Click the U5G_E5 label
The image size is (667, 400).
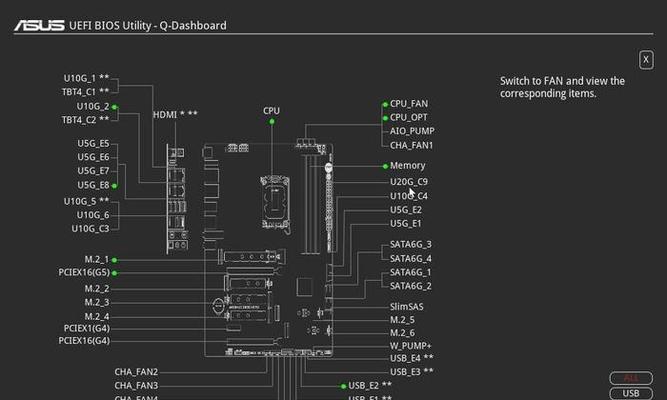pyautogui.click(x=93, y=143)
